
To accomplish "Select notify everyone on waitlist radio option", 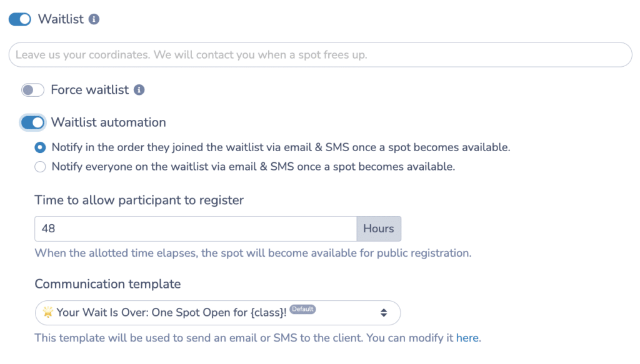I will (x=39, y=167).
